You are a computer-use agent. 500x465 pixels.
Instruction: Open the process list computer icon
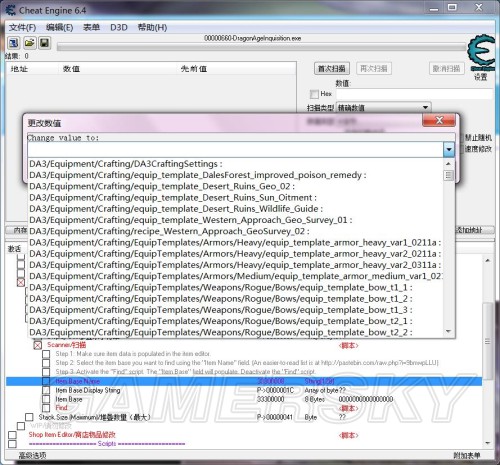[x=14, y=43]
